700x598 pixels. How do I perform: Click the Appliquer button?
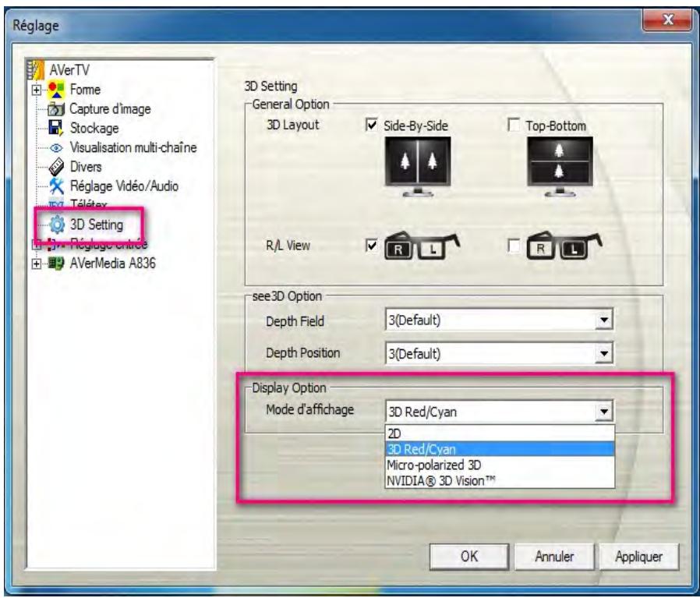pyautogui.click(x=639, y=557)
